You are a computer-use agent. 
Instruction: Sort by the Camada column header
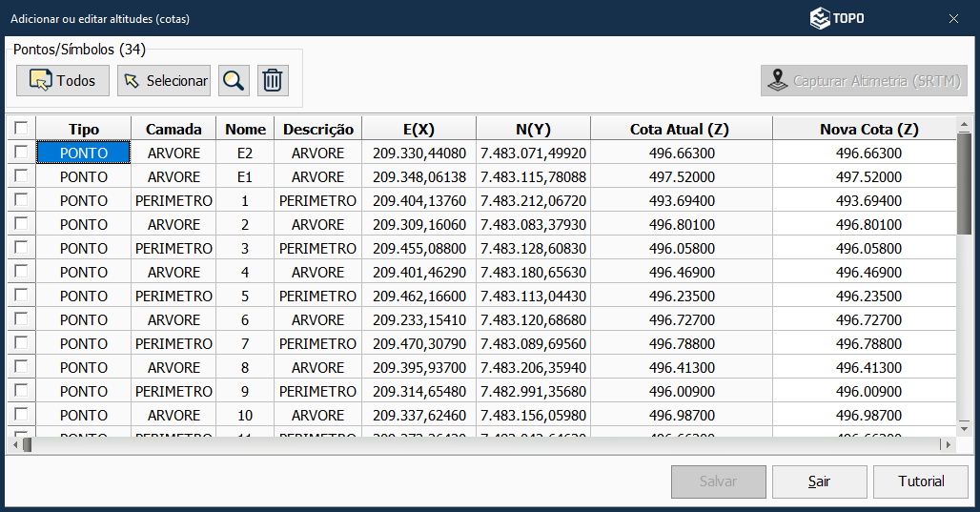(174, 129)
